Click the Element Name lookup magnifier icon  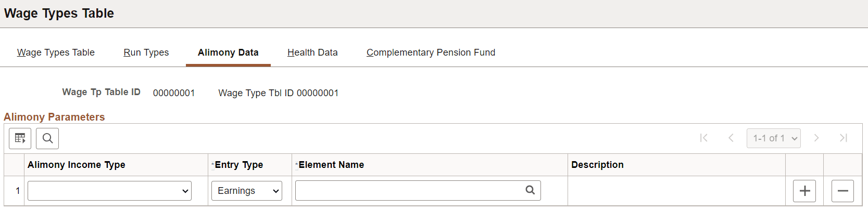pyautogui.click(x=530, y=190)
